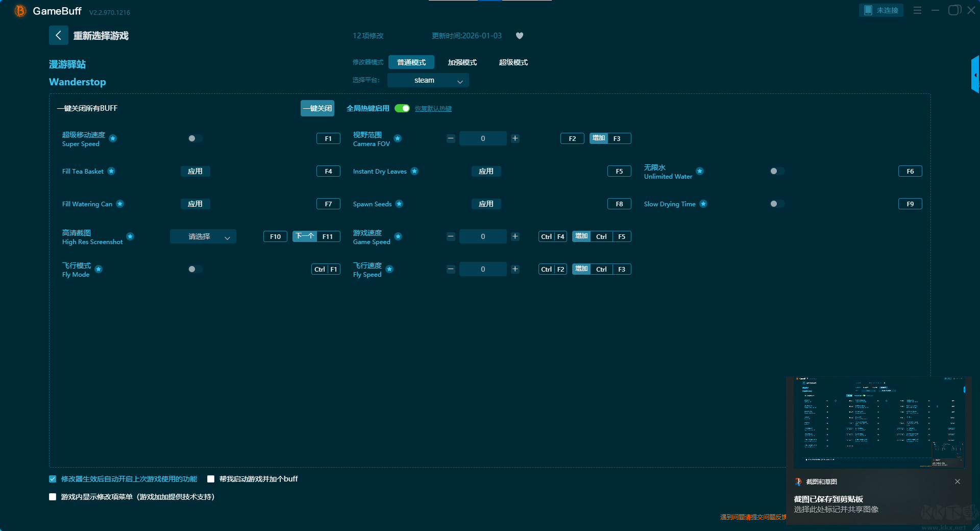This screenshot has height=531, width=980.
Task: Toggle the Super Speed switch
Action: click(x=195, y=138)
